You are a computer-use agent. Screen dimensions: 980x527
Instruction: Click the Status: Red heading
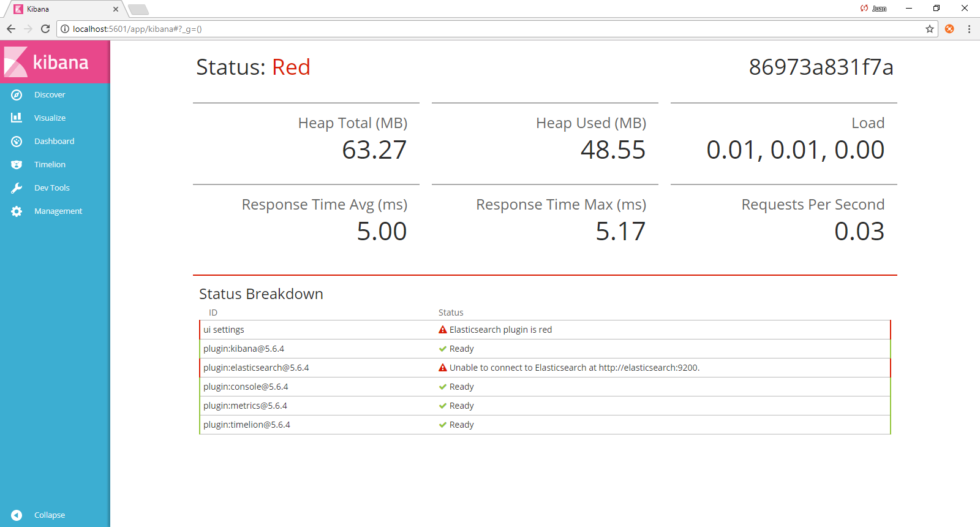click(x=253, y=67)
